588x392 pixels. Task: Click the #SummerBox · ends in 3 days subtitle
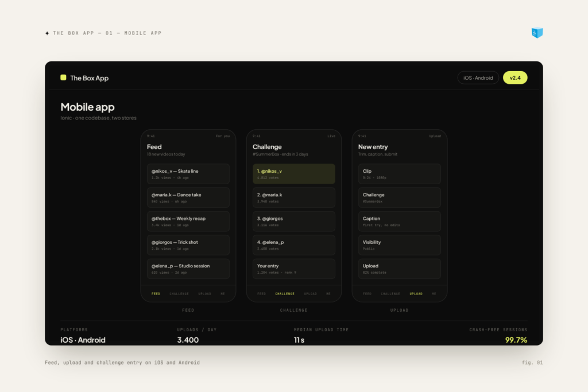click(280, 154)
